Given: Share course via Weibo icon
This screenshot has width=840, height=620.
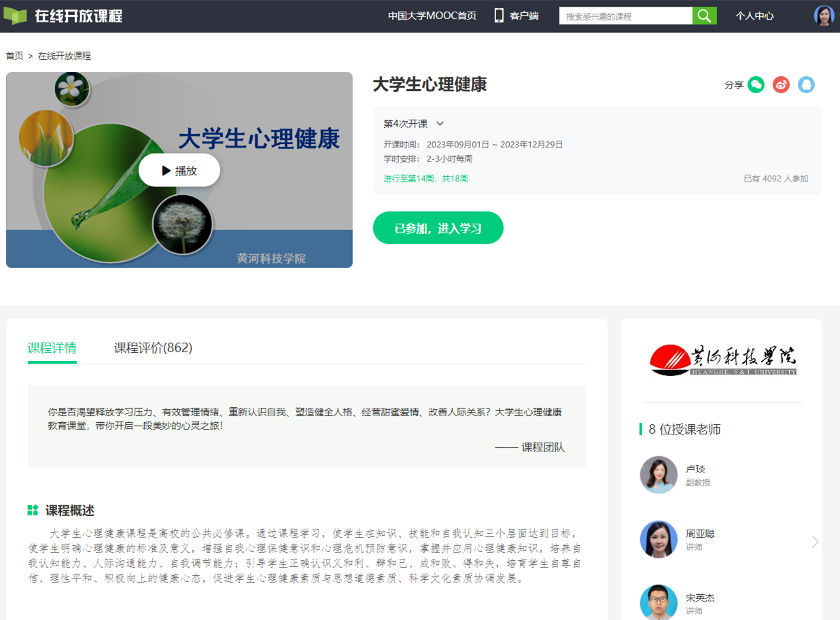Looking at the screenshot, I should (781, 85).
